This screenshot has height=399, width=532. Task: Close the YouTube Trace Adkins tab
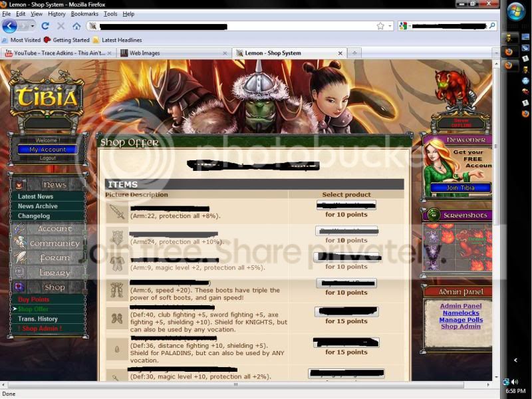[109, 53]
